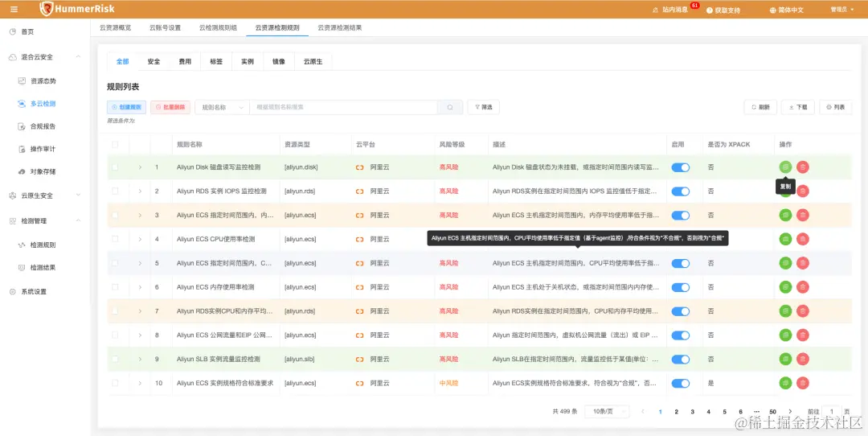Copy rule 10 Aliyun ECS 实例规格 rule
The image size is (868, 436).
pyautogui.click(x=785, y=383)
